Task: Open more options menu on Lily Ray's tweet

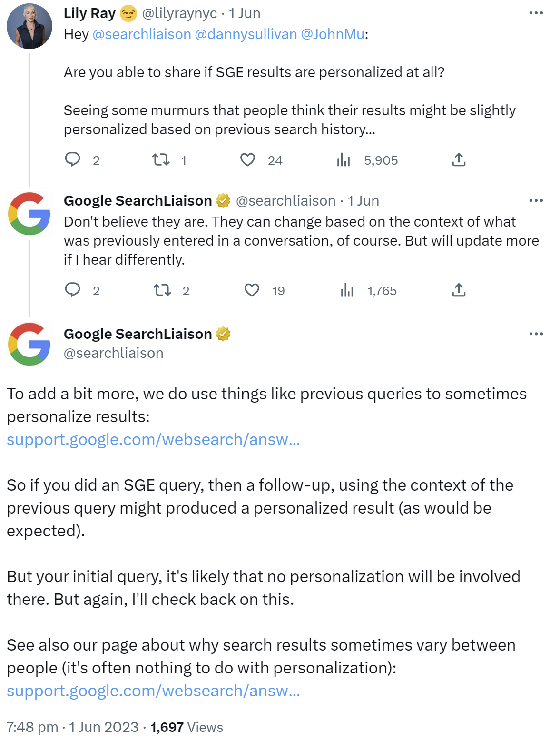Action: [536, 13]
